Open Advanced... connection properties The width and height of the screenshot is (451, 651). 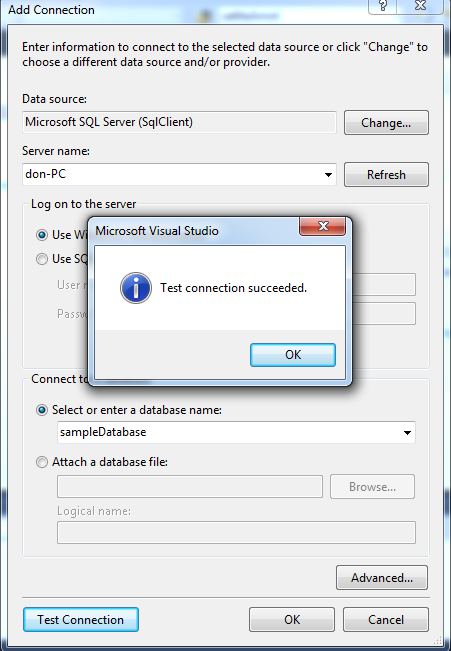click(382, 578)
